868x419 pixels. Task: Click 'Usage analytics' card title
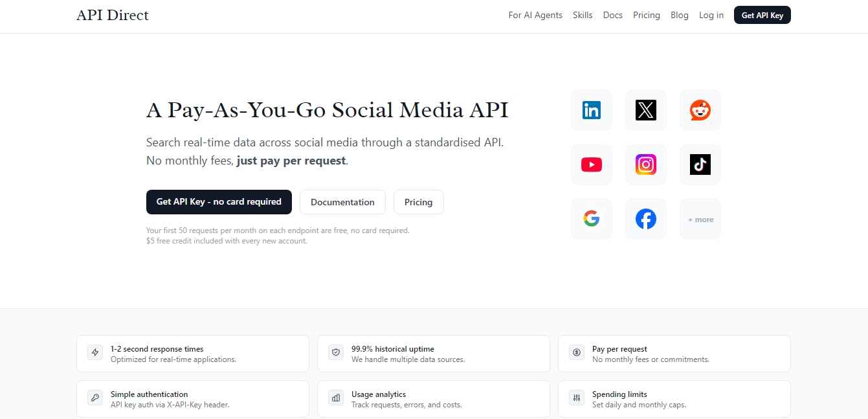point(379,394)
